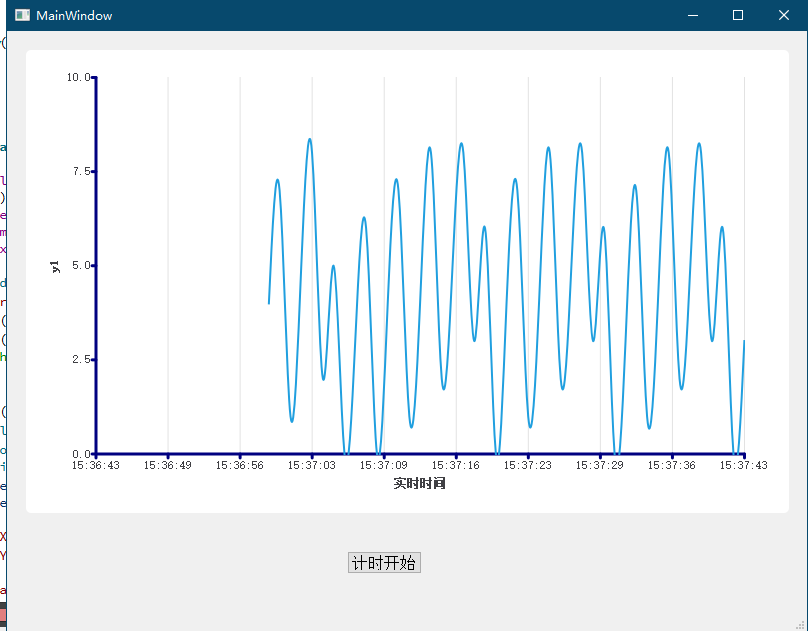The width and height of the screenshot is (808, 631).
Task: Click the 2.5 y-axis label
Action: pos(81,360)
